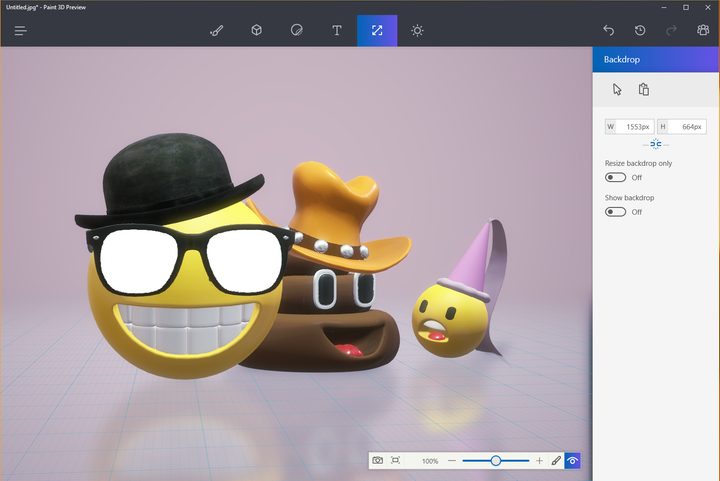Image resolution: width=720 pixels, height=481 pixels.
Task: Click the zoom slider handle
Action: [495, 460]
